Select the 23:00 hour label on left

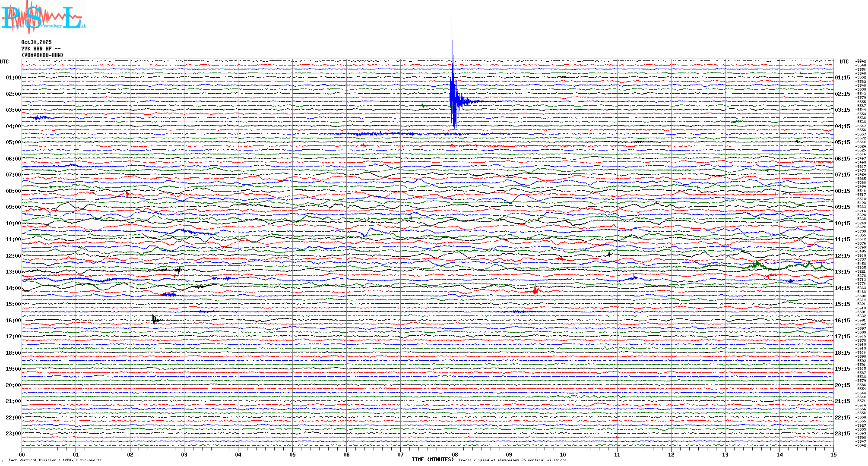tap(13, 434)
